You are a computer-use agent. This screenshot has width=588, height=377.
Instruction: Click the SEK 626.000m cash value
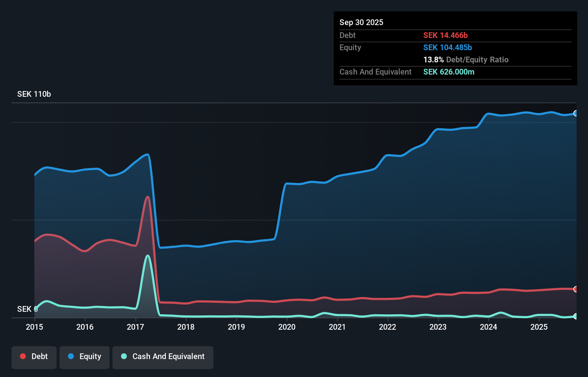449,72
